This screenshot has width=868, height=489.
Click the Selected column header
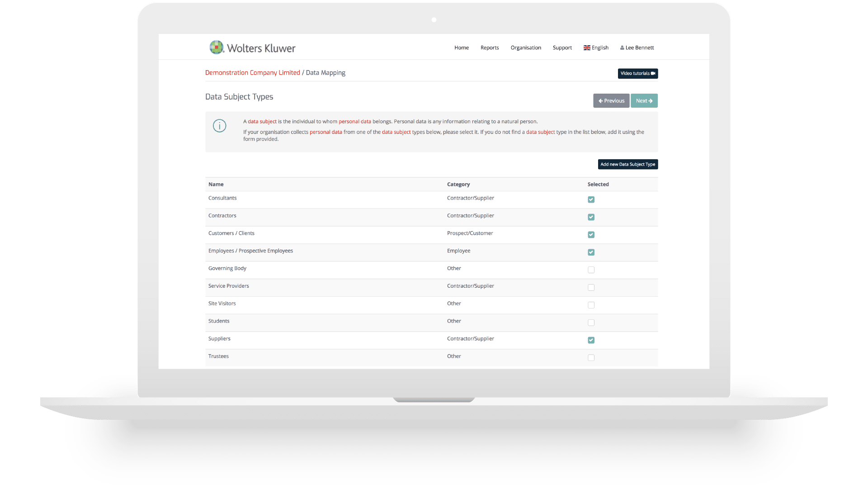click(598, 184)
